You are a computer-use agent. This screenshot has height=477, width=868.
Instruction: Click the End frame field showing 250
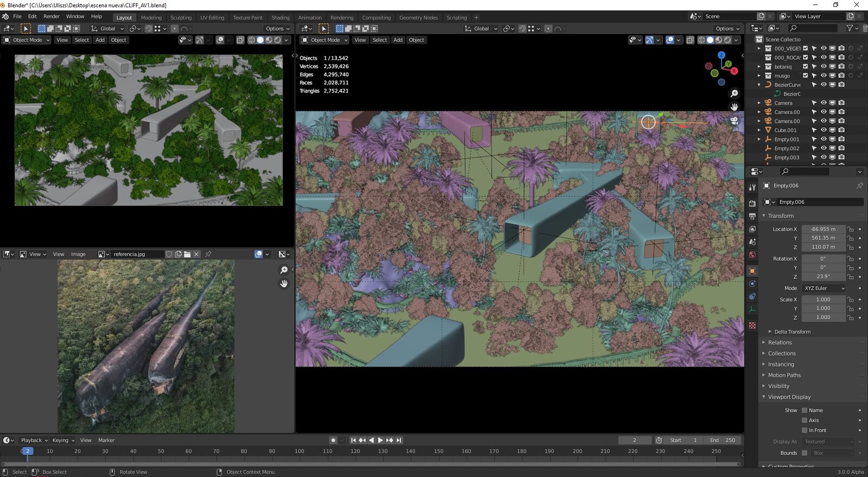(x=723, y=440)
